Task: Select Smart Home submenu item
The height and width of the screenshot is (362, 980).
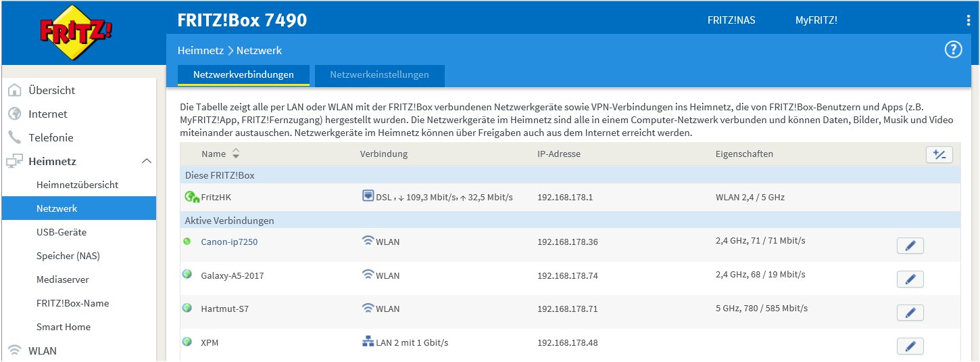Action: (64, 327)
